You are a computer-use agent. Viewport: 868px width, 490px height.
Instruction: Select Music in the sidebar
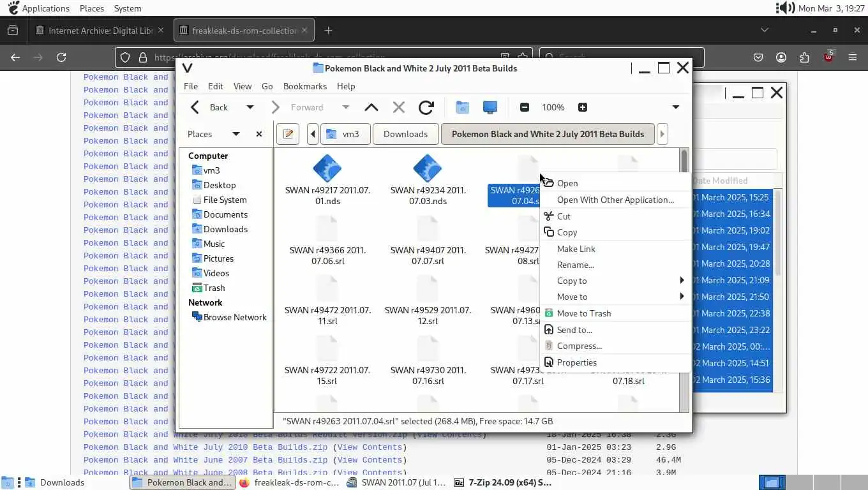pyautogui.click(x=208, y=244)
